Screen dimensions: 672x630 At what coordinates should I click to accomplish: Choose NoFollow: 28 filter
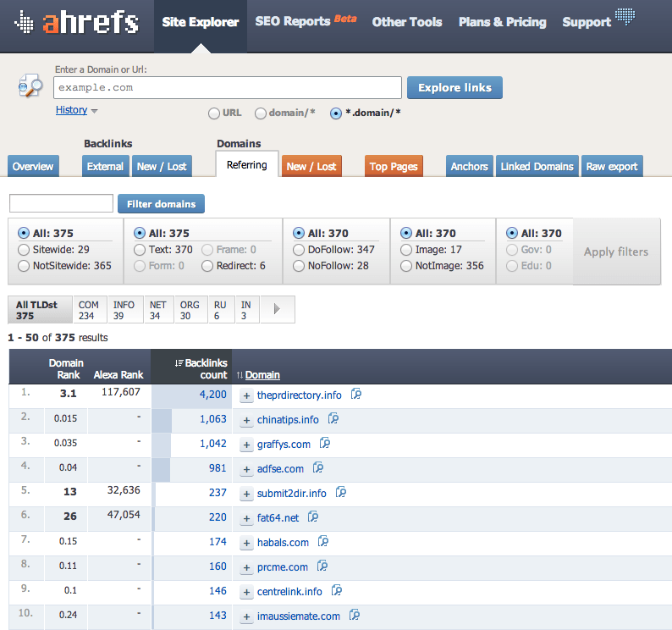(x=298, y=266)
